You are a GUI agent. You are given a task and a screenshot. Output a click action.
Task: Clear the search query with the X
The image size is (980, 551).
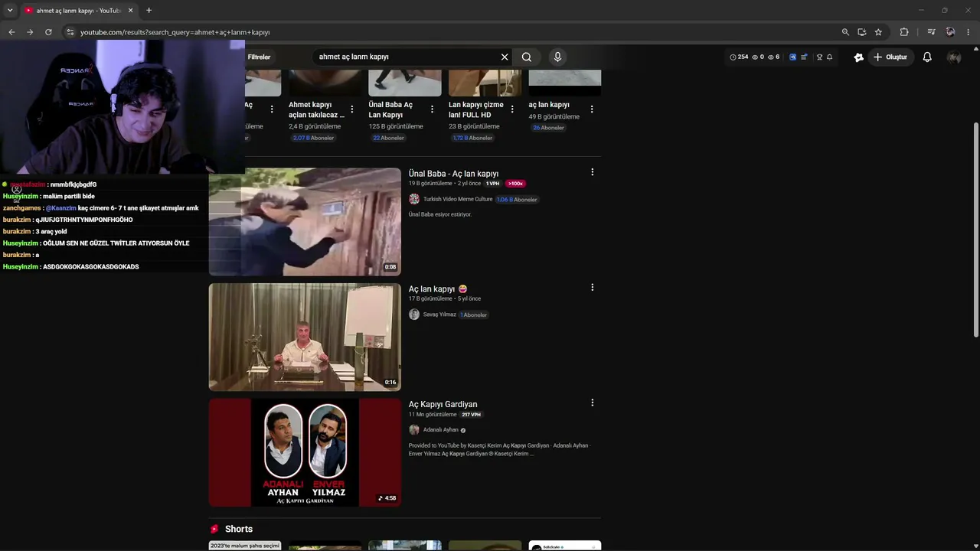(505, 57)
